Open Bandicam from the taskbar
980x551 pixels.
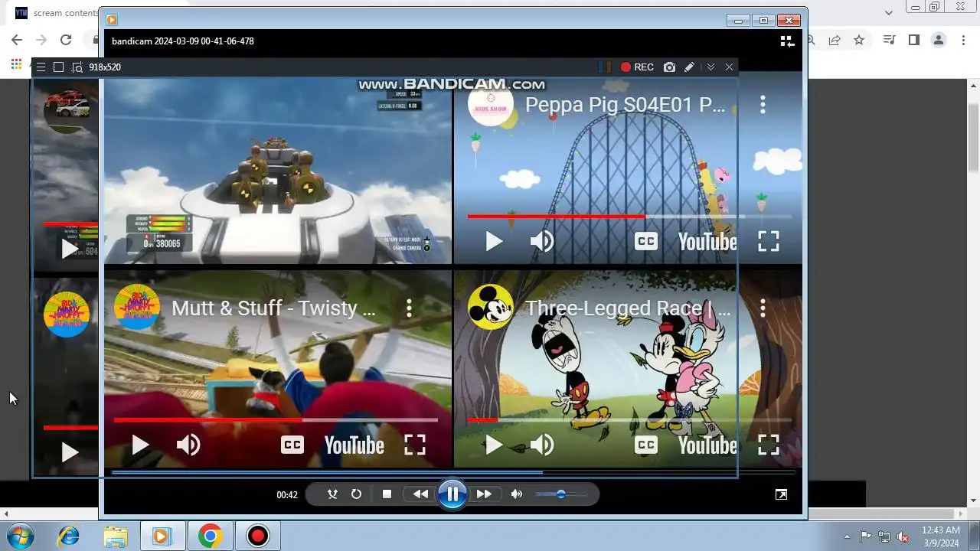[258, 536]
